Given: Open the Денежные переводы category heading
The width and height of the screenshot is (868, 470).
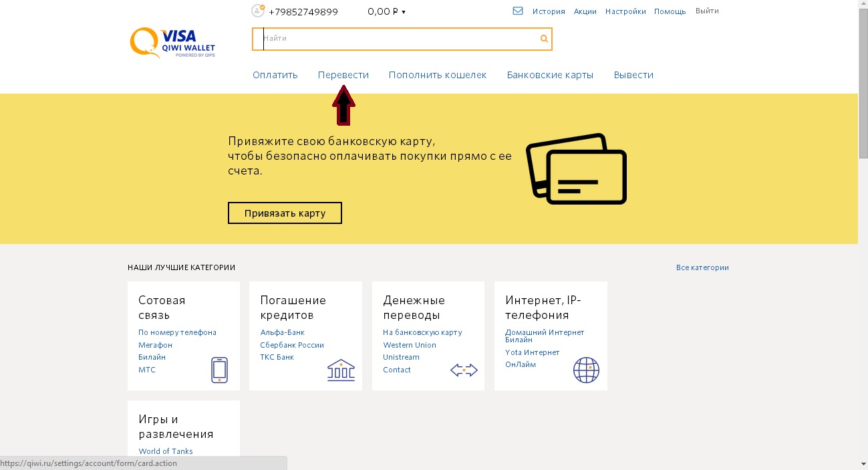Looking at the screenshot, I should (x=414, y=308).
